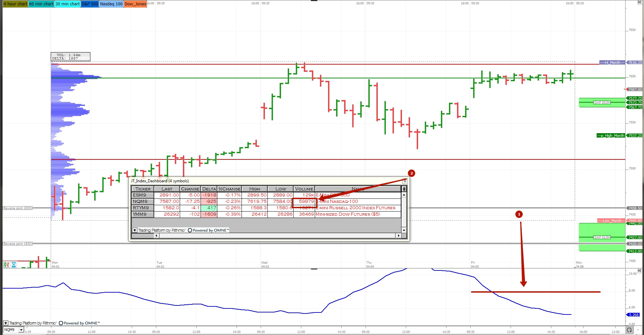Click YMM9 delta value -1609
The height and width of the screenshot is (335, 644).
209,214
